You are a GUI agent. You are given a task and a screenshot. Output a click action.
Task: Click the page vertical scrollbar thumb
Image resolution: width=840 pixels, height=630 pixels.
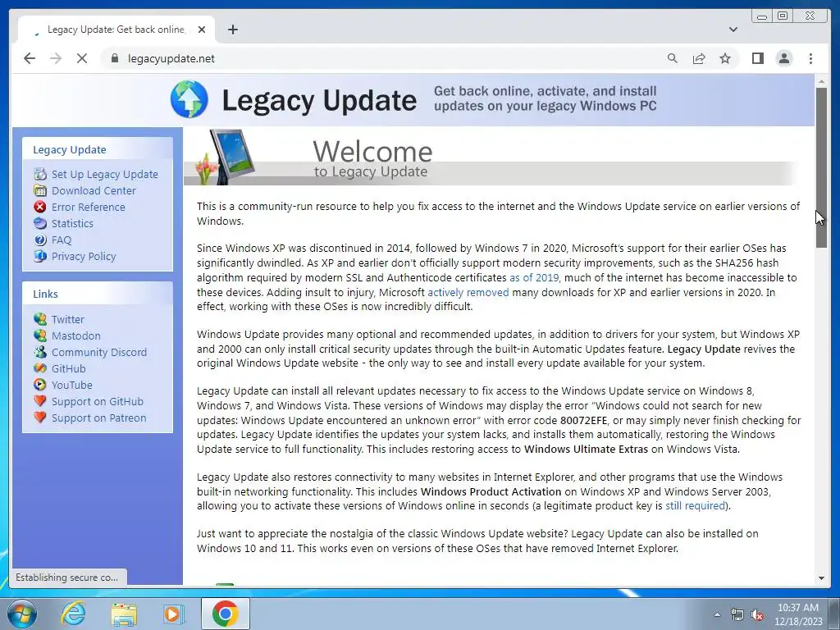click(821, 167)
